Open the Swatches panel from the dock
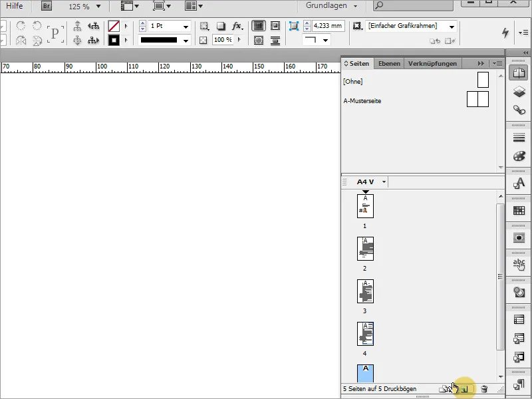This screenshot has height=399, width=532. coord(519,211)
